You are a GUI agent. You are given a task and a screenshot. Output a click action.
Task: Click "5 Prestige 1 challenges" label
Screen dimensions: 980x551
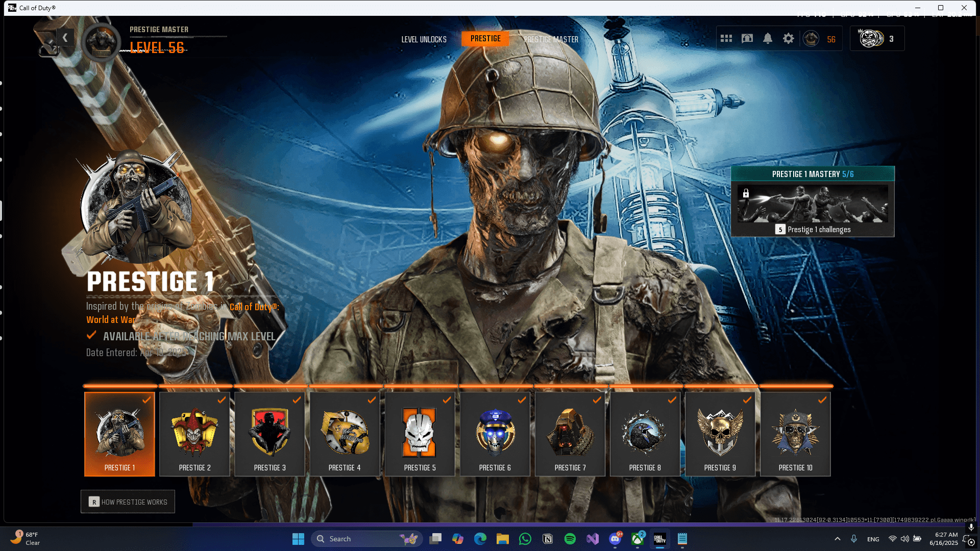[x=813, y=230]
